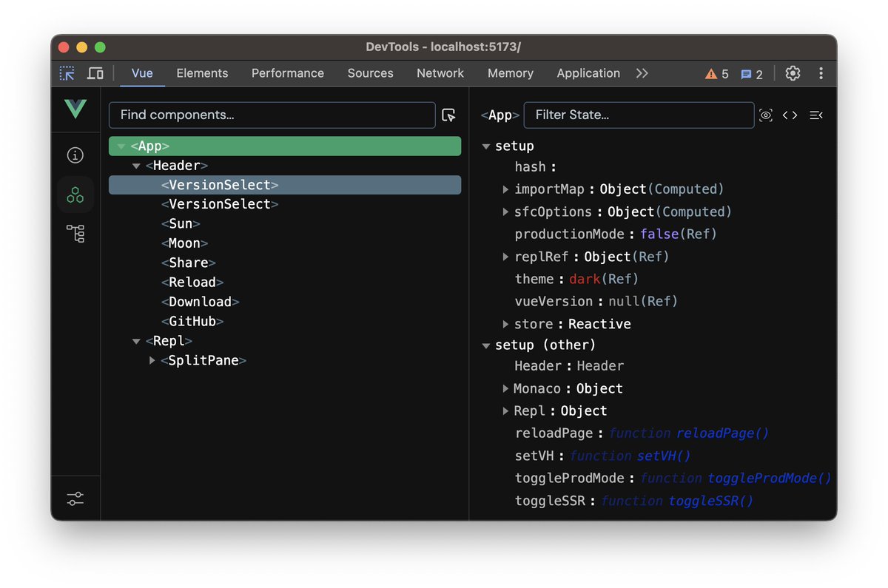The width and height of the screenshot is (888, 588).
Task: Show more tabs via double chevron
Action: pyautogui.click(x=642, y=73)
